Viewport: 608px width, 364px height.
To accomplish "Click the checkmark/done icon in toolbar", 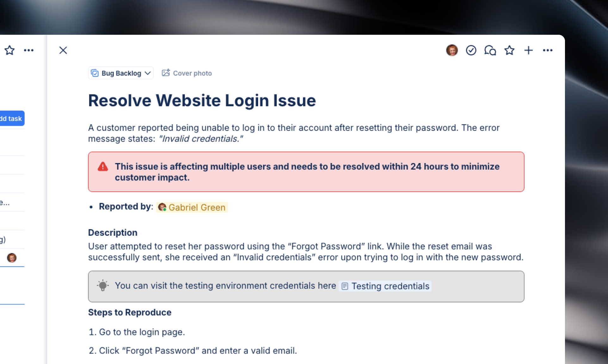I will [x=471, y=50].
